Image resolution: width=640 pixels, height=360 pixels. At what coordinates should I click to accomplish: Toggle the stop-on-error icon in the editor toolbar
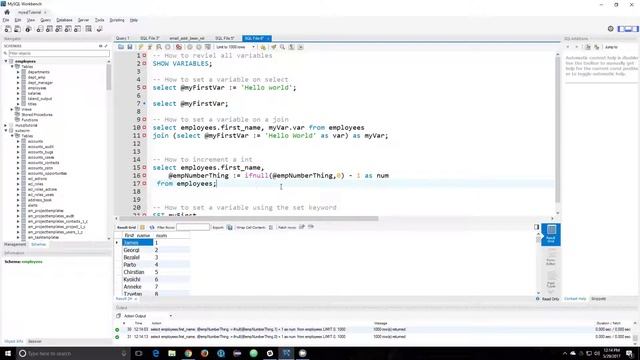point(178,47)
